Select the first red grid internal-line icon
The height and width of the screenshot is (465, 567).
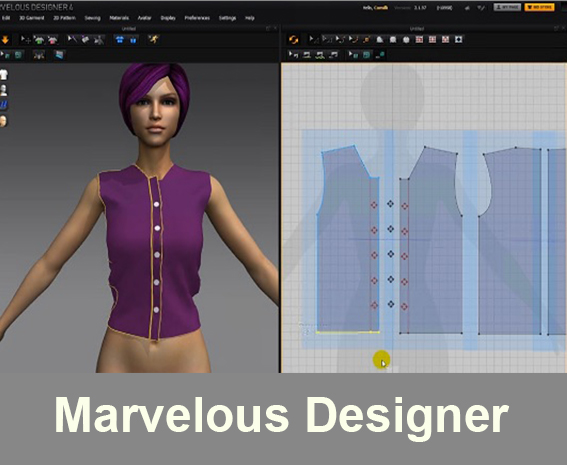[x=419, y=39]
